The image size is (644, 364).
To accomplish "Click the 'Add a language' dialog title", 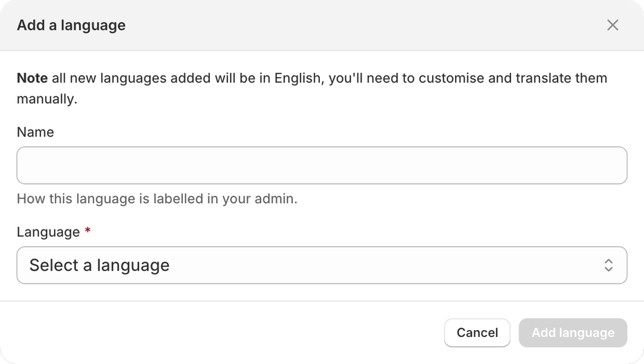I will 71,25.
